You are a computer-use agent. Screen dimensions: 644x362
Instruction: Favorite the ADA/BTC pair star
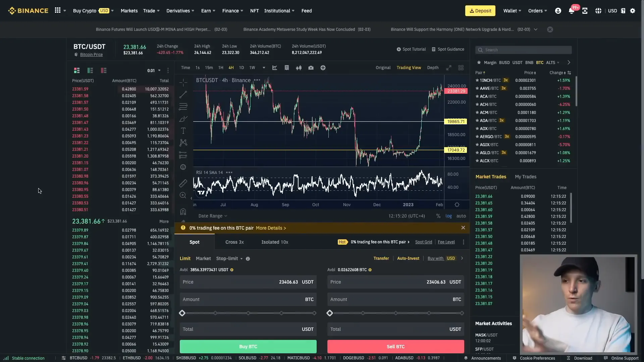[x=477, y=121]
